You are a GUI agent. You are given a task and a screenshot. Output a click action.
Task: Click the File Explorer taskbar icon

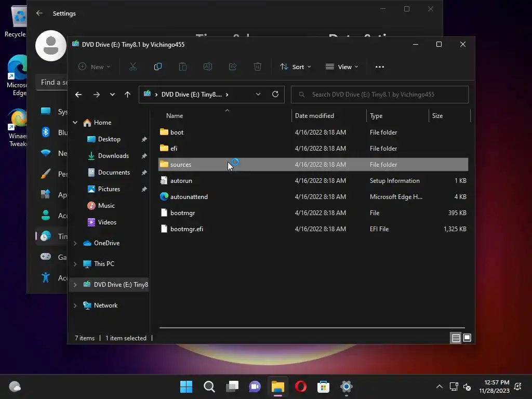[x=278, y=387]
